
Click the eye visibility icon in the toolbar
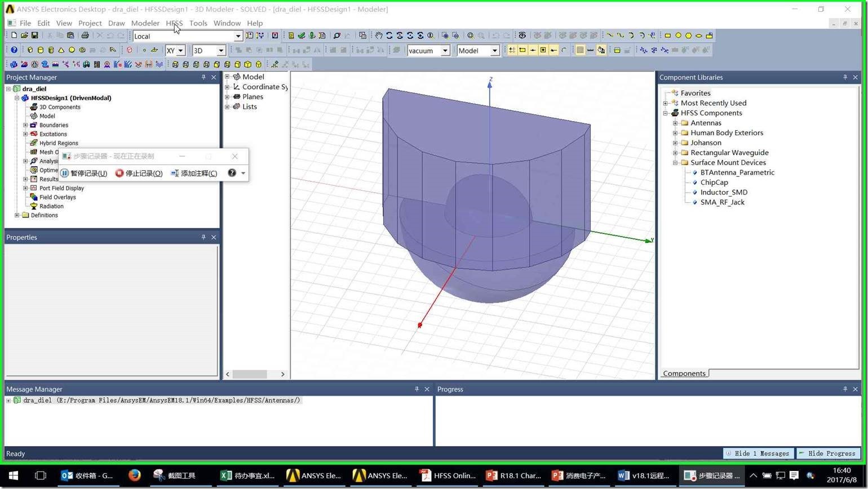point(522,35)
